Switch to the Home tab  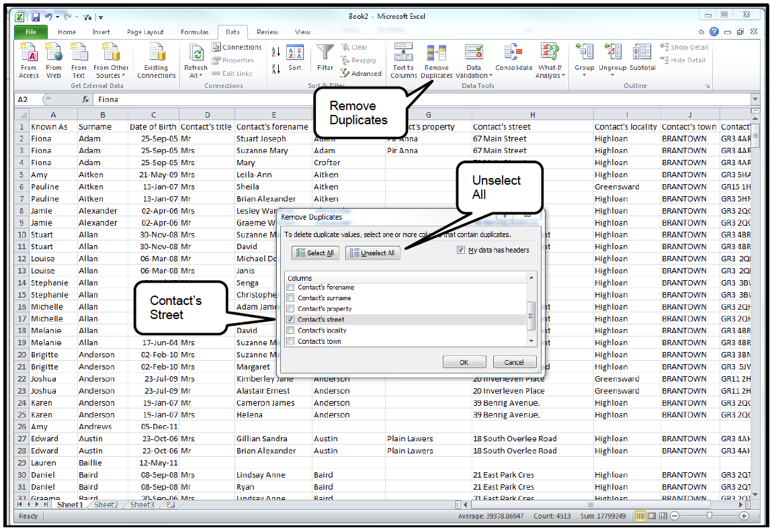point(67,32)
